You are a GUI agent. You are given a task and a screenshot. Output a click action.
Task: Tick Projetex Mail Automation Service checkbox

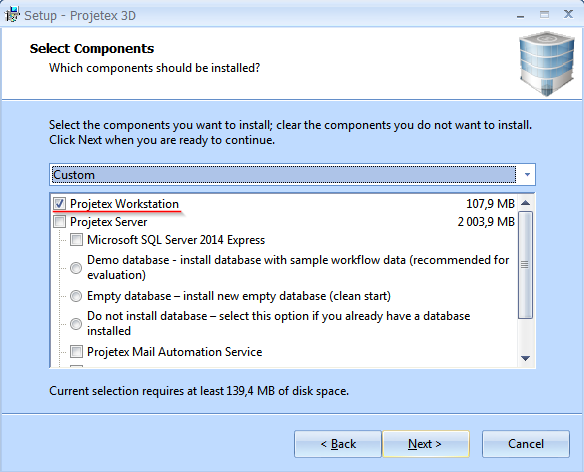(x=76, y=351)
